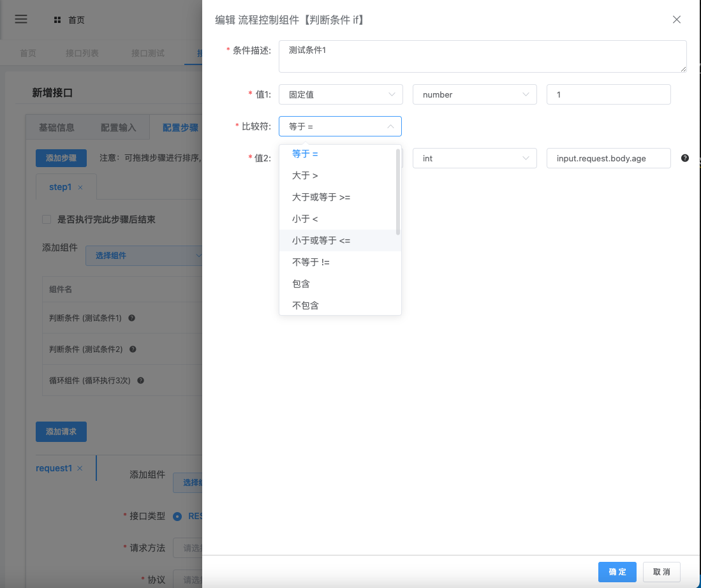Viewport: 701px width, 588px height.
Task: Select 等于 = option in list
Action: (337, 154)
